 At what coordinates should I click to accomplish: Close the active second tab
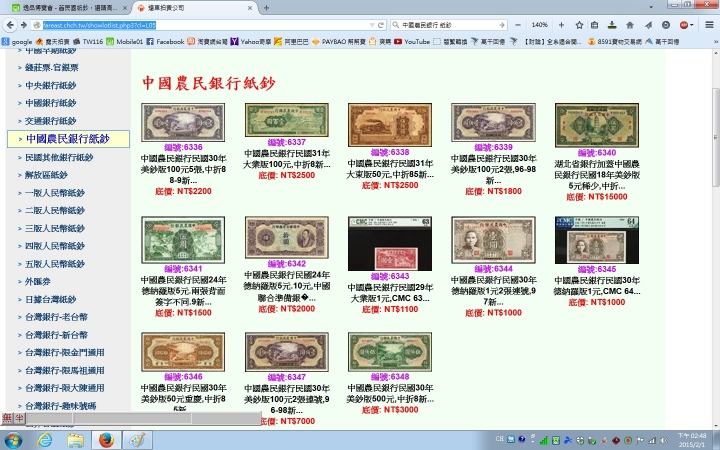click(x=250, y=8)
